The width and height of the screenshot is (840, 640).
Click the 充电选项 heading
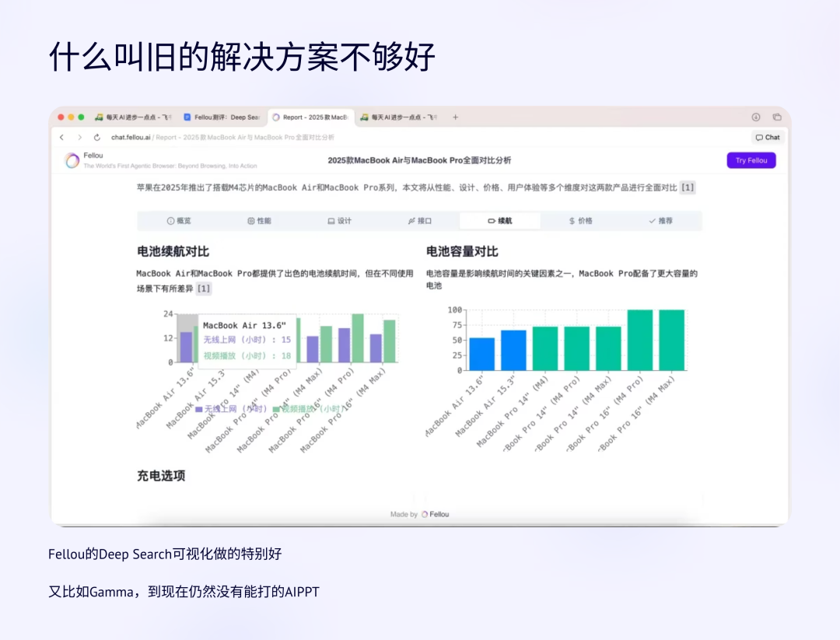click(161, 476)
